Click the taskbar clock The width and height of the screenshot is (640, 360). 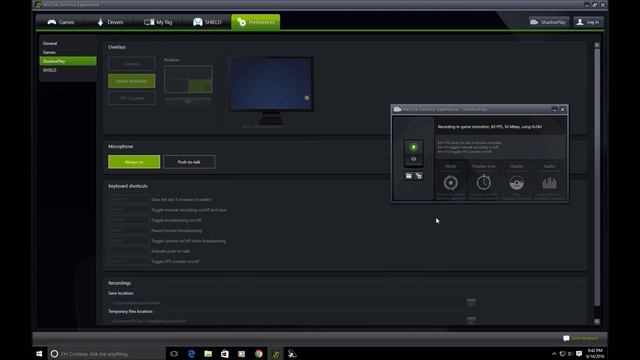pyautogui.click(x=595, y=354)
